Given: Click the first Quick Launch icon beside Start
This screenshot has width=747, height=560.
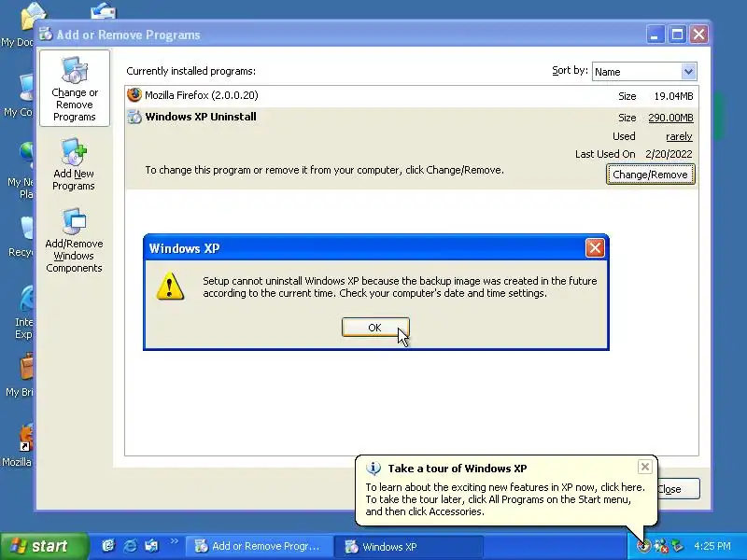Looking at the screenshot, I should [109, 546].
